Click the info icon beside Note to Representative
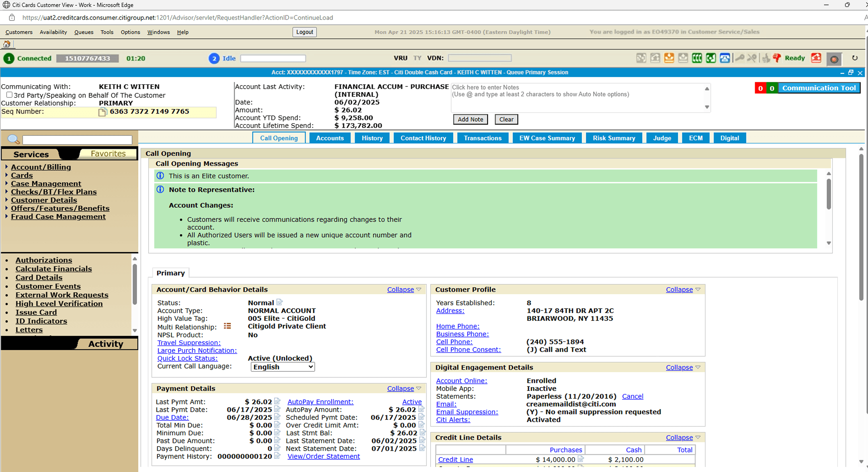The image size is (868, 472). coord(160,190)
